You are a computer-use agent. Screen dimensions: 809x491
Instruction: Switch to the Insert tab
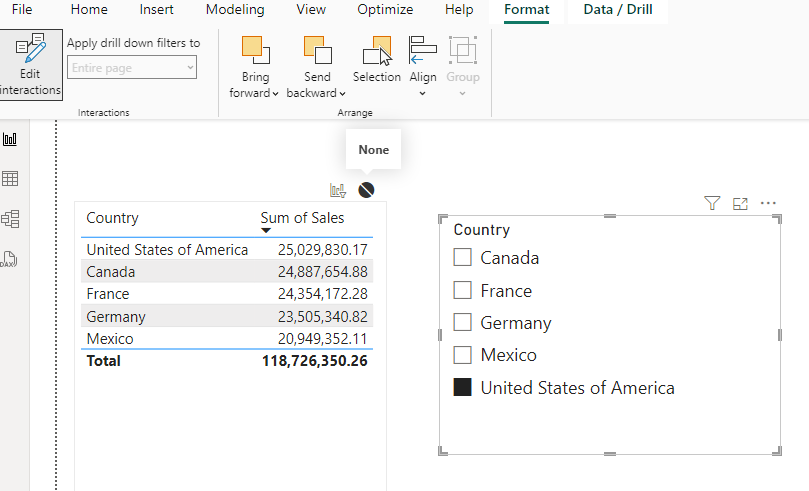pos(156,9)
